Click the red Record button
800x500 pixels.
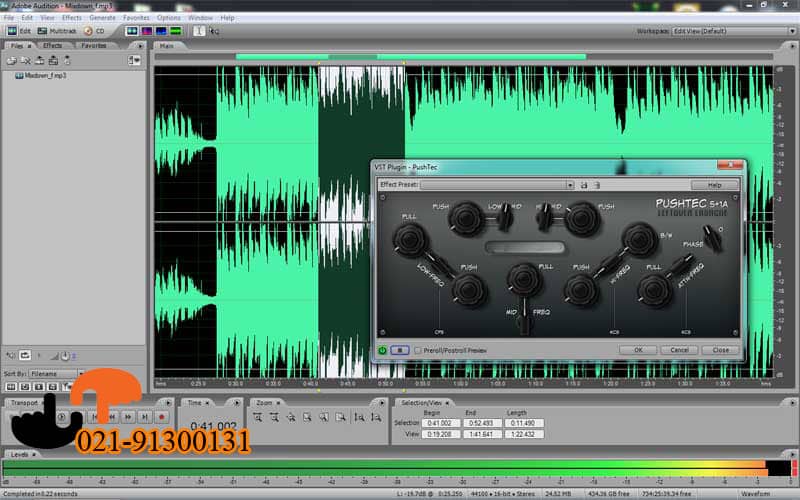pyautogui.click(x=162, y=417)
